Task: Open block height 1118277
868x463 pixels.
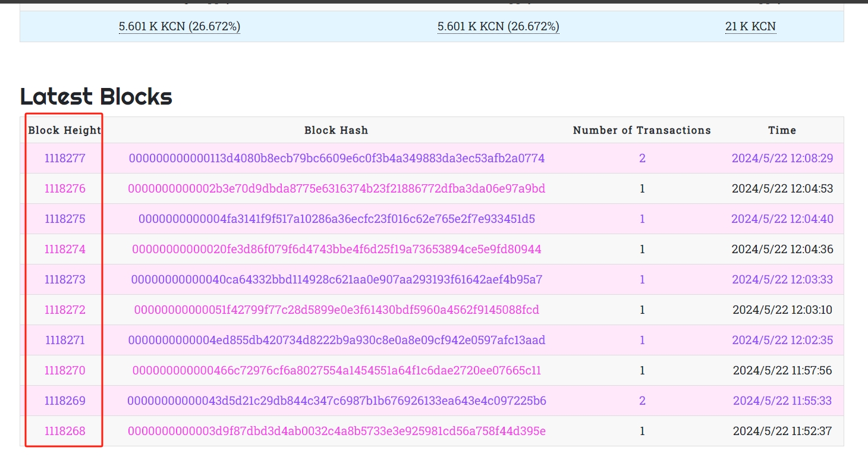Action: pos(65,159)
